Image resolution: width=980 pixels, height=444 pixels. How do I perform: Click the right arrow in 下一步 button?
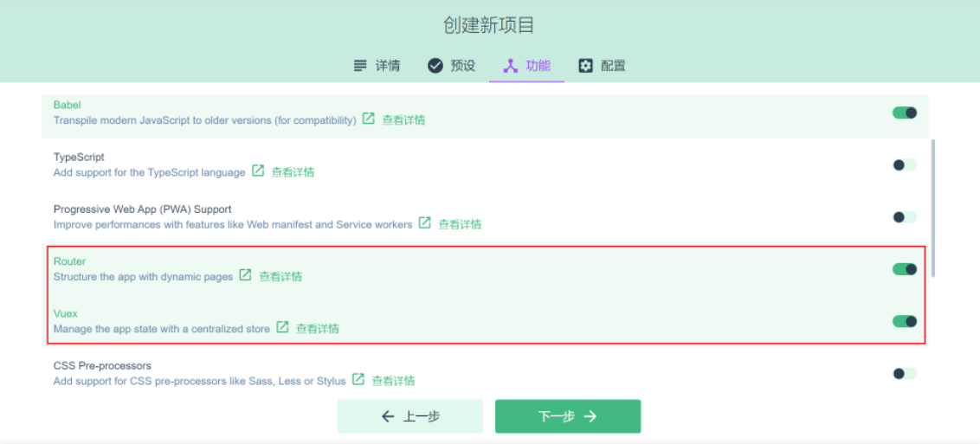click(x=590, y=416)
